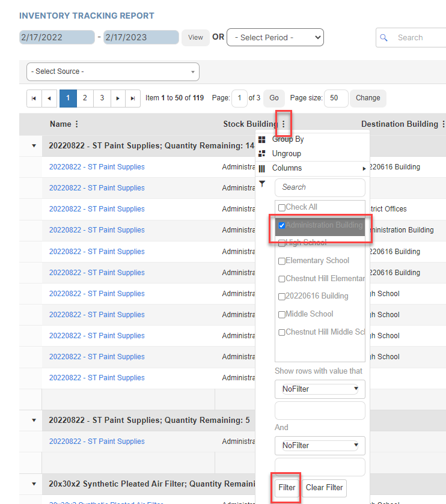This screenshot has height=504, width=446.
Task: Go to next page arrow
Action: tap(118, 99)
